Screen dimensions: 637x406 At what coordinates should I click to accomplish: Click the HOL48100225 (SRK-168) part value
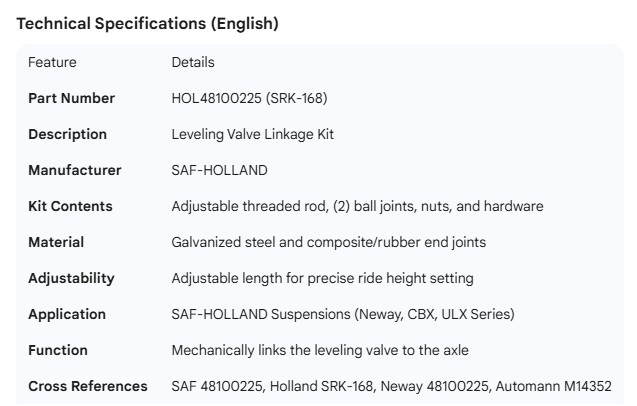pyautogui.click(x=249, y=98)
